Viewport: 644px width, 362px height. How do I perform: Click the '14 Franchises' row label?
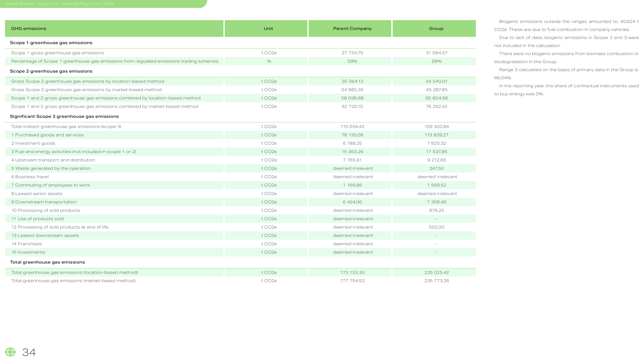pyautogui.click(x=27, y=244)
